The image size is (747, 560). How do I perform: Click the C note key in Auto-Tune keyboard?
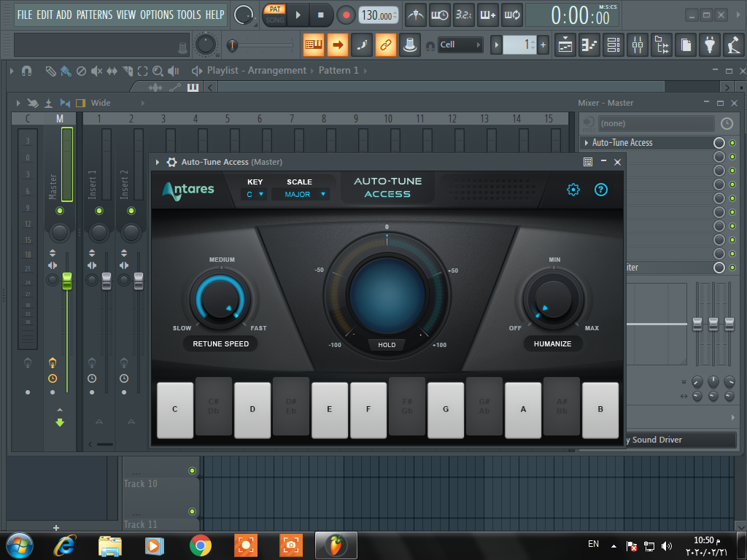pos(175,410)
